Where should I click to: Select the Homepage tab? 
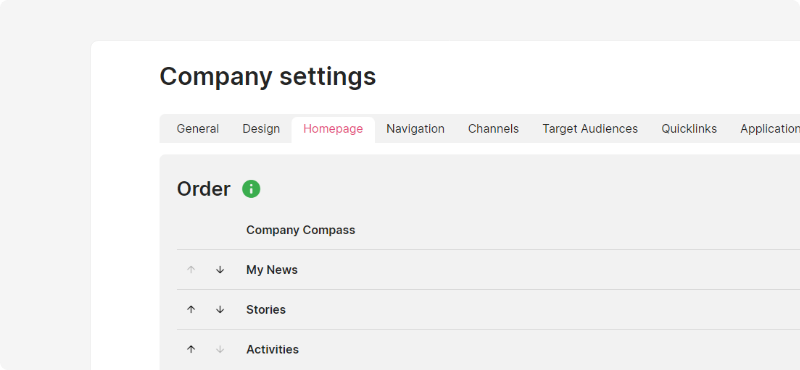pos(333,129)
